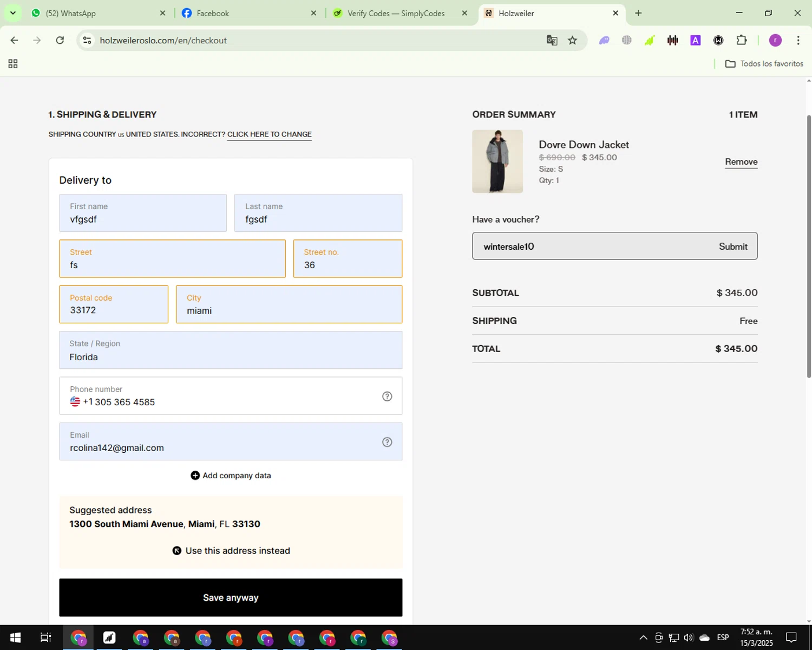
Task: Close the Facebook tab
Action: coord(313,13)
